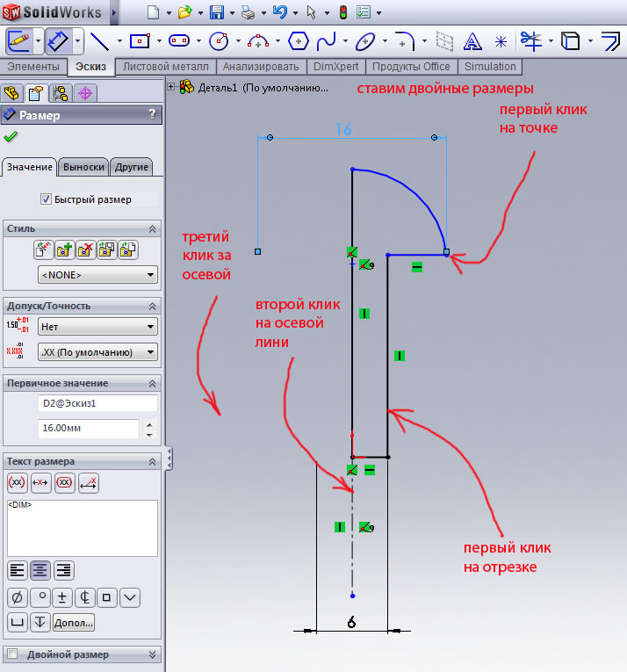627x672 pixels.
Task: Click the green checkmark to confirm dimension
Action: pyautogui.click(x=11, y=137)
